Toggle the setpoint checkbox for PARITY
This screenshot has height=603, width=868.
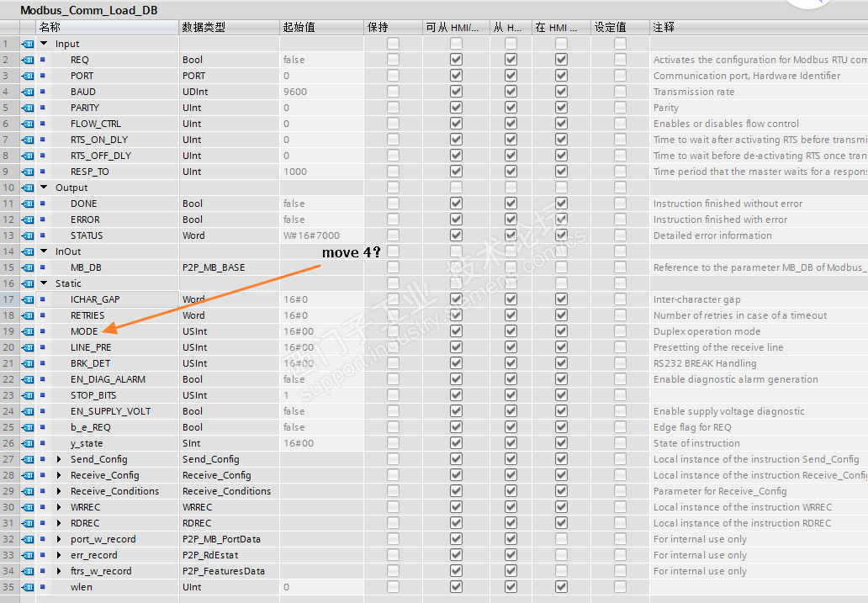click(620, 108)
